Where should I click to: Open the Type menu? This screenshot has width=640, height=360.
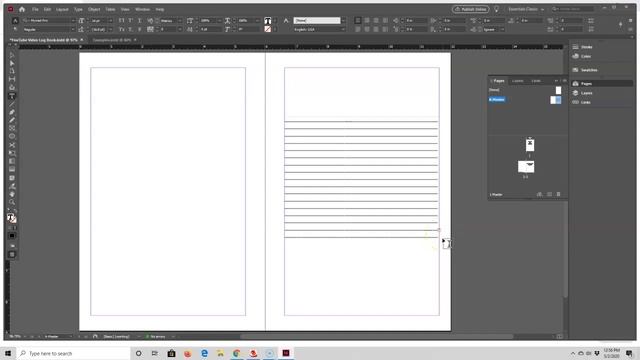tap(78, 9)
